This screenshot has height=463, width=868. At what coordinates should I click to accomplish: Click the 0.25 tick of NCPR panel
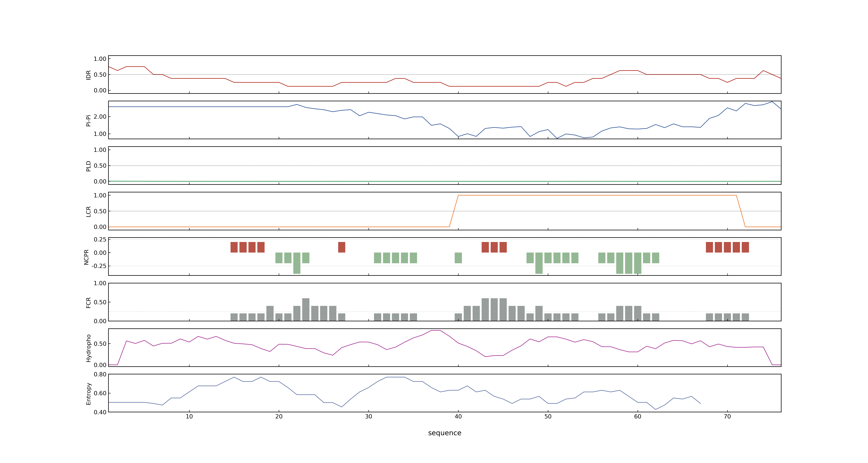(100, 240)
